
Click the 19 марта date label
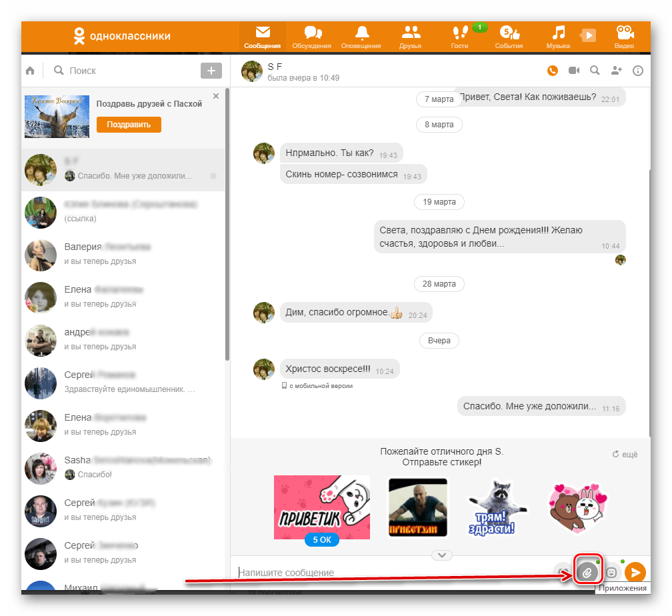(439, 202)
